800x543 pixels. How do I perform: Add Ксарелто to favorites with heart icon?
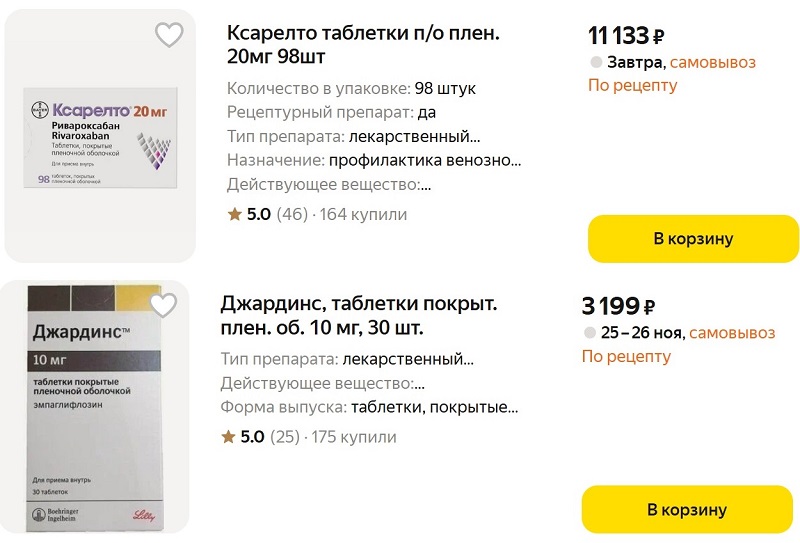point(169,35)
